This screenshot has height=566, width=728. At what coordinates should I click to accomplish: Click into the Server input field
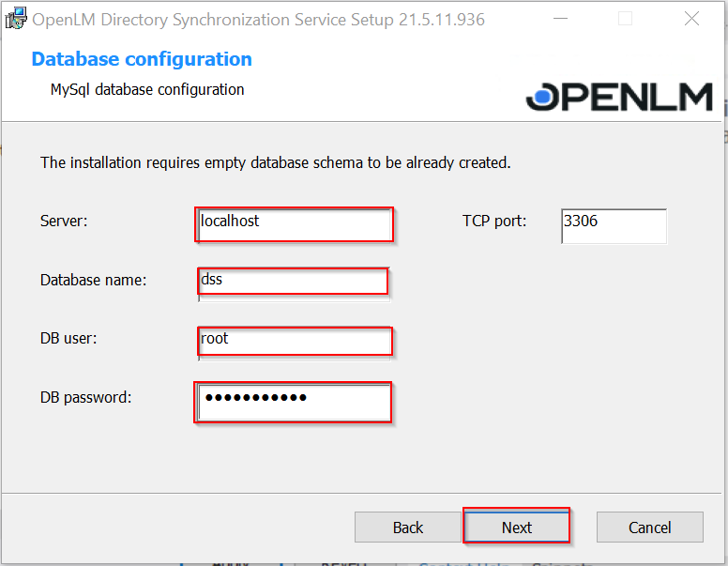point(294,224)
